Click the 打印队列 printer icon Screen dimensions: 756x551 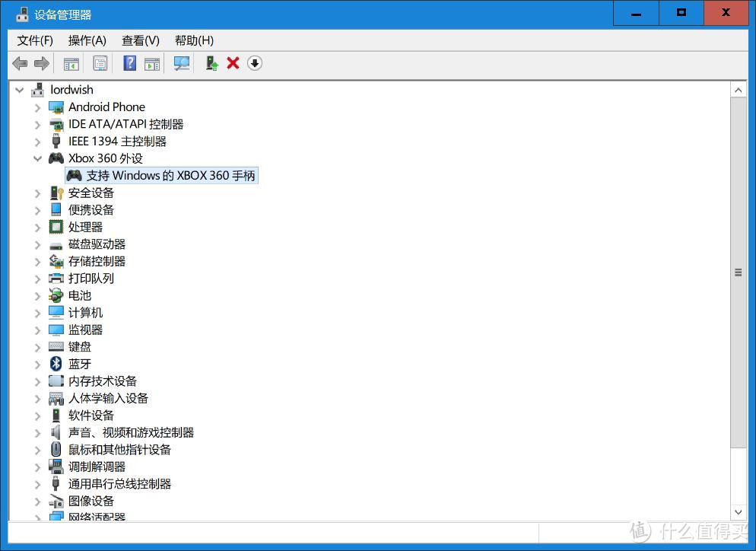point(56,278)
